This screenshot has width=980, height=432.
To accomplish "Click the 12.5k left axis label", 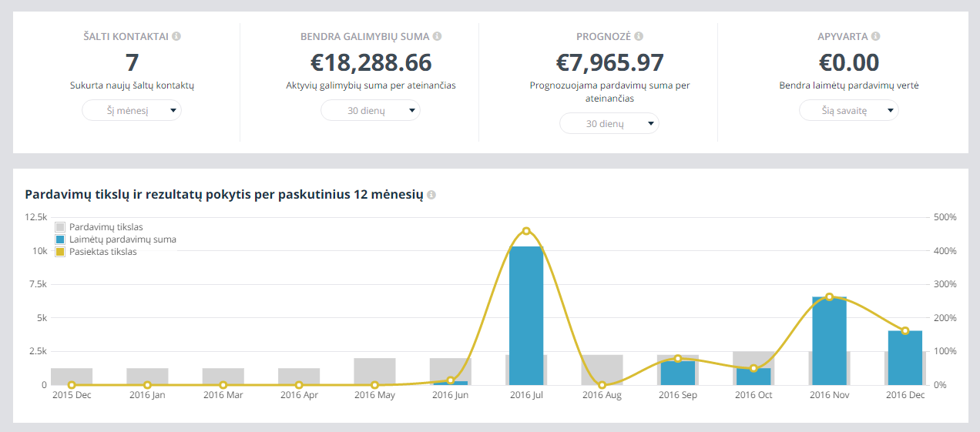I will point(36,218).
